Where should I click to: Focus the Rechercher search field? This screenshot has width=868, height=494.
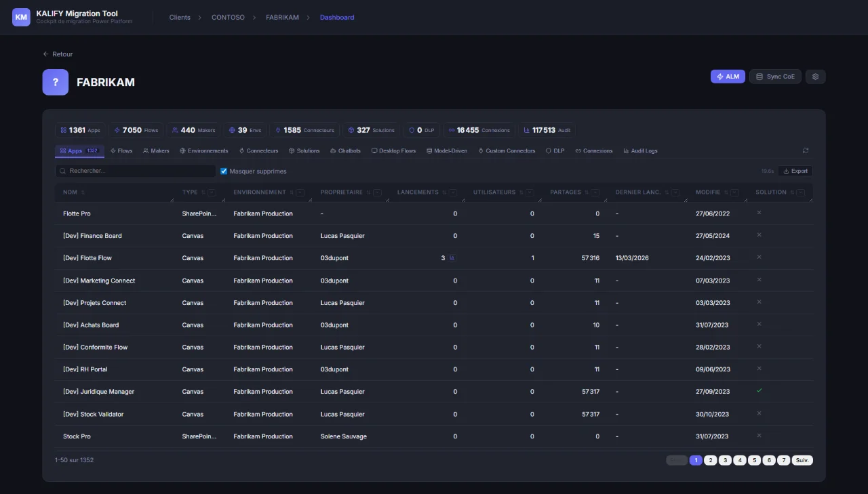(x=135, y=171)
